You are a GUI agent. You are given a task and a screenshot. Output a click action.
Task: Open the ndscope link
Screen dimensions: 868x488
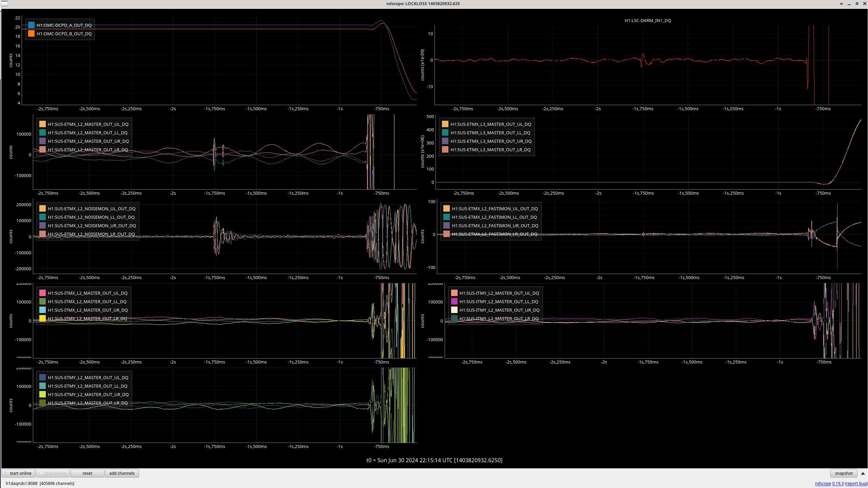coord(823,483)
